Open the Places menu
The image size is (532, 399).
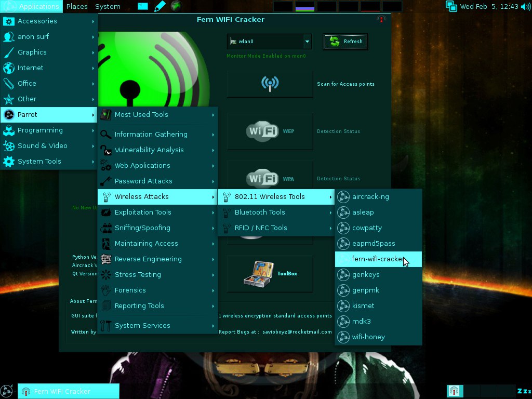pos(77,6)
